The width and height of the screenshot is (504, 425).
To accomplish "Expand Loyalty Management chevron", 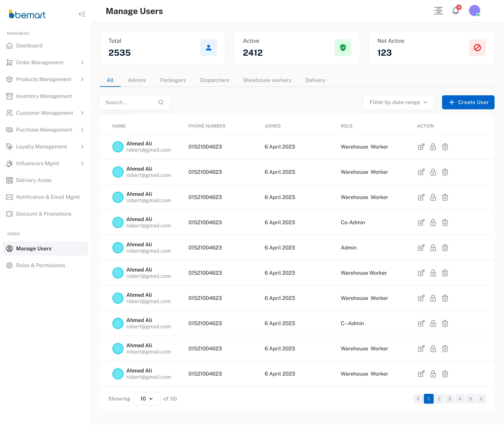I will [82, 147].
